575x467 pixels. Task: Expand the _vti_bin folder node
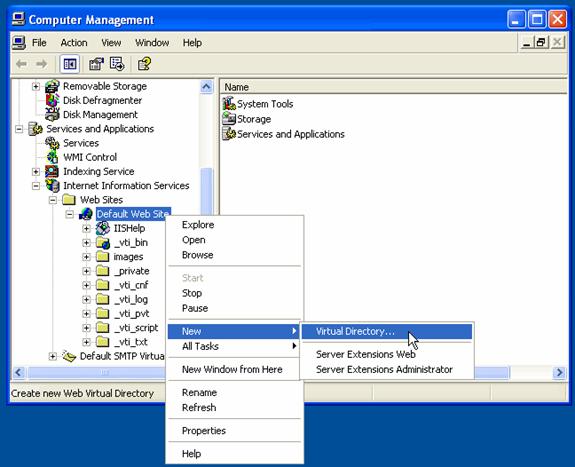coord(86,243)
